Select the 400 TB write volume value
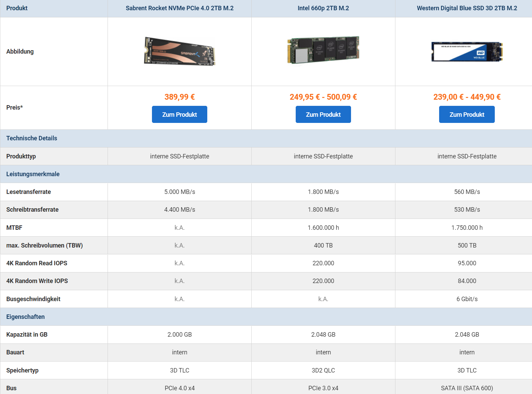The image size is (532, 394). 323,245
